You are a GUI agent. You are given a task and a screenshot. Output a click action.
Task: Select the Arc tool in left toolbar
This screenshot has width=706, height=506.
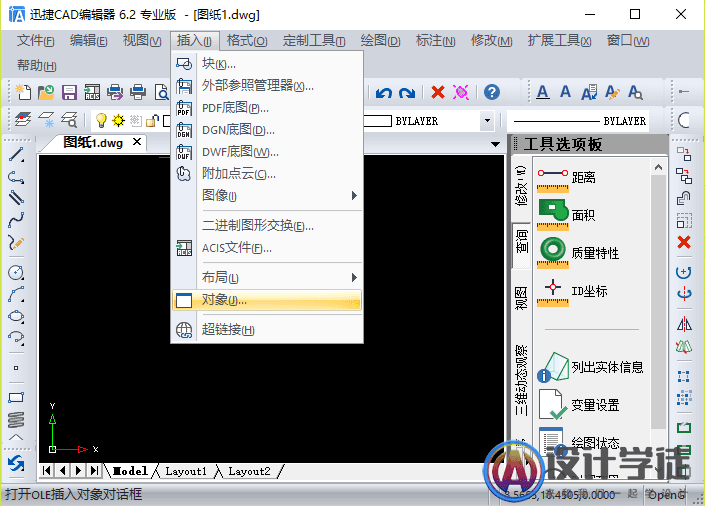(x=16, y=294)
